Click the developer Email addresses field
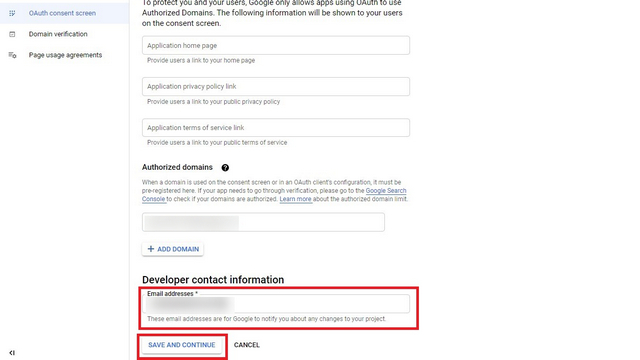The width and height of the screenshot is (640, 360). point(276,304)
